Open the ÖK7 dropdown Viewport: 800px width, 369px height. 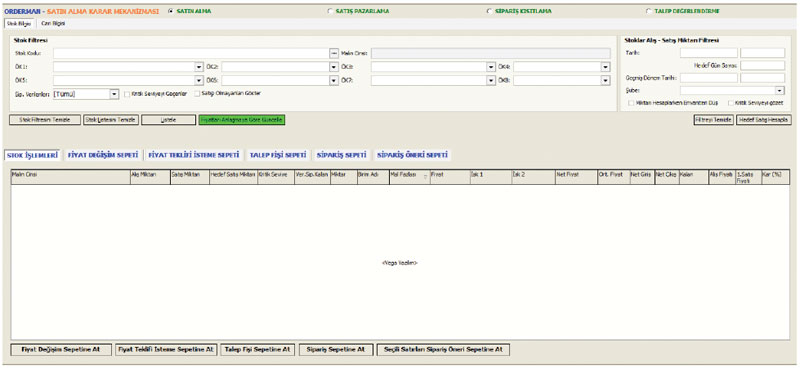coord(491,81)
